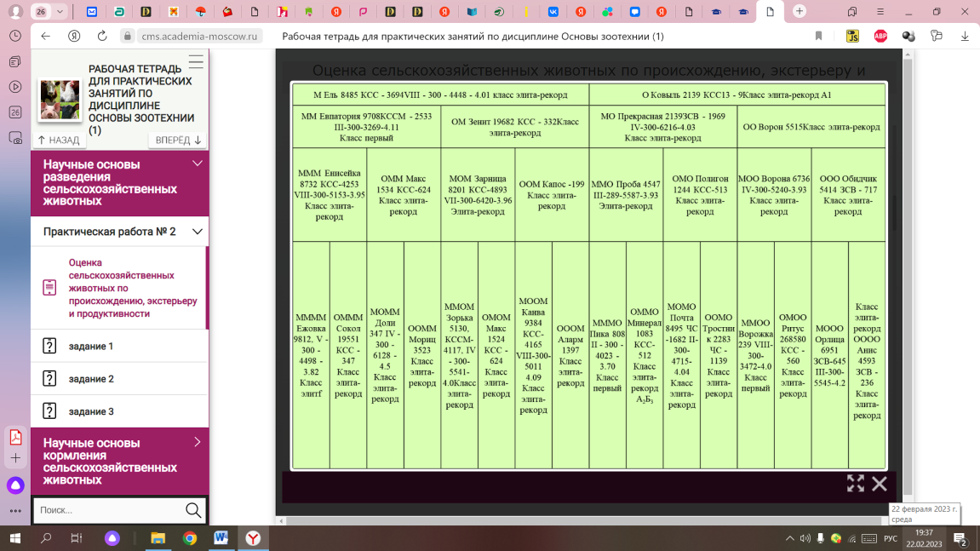Collapse the 'Практическая работа № 2' section

pyautogui.click(x=197, y=232)
